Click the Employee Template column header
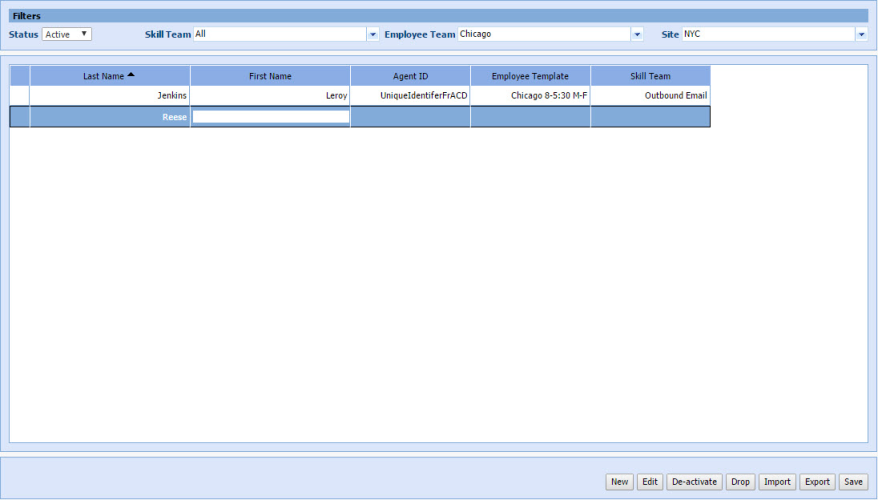Screen dimensions: 878x500 [530, 76]
